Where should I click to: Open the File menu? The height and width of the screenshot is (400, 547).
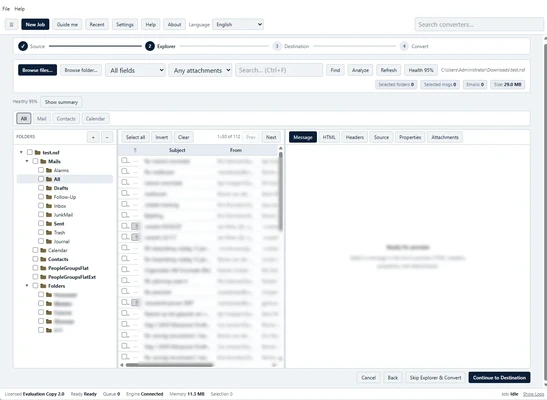coord(6,9)
